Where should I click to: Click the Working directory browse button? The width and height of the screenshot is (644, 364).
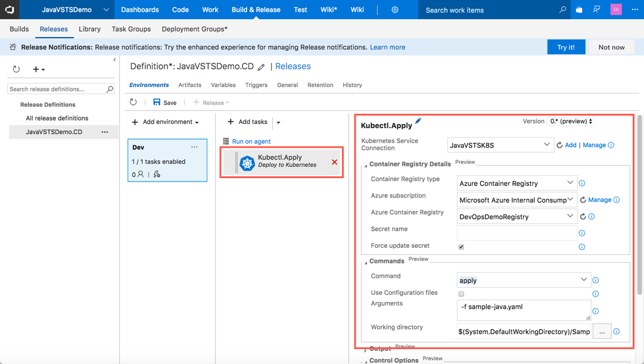602,331
